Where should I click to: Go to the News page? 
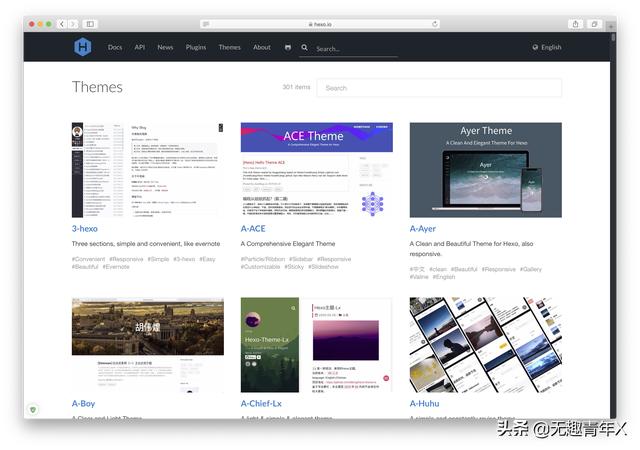[x=165, y=47]
